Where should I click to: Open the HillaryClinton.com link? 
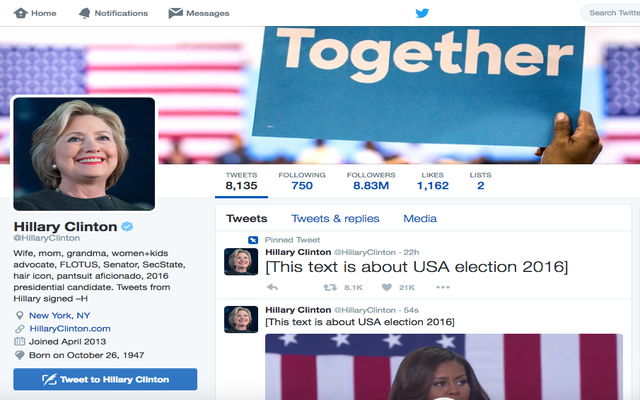(70, 329)
